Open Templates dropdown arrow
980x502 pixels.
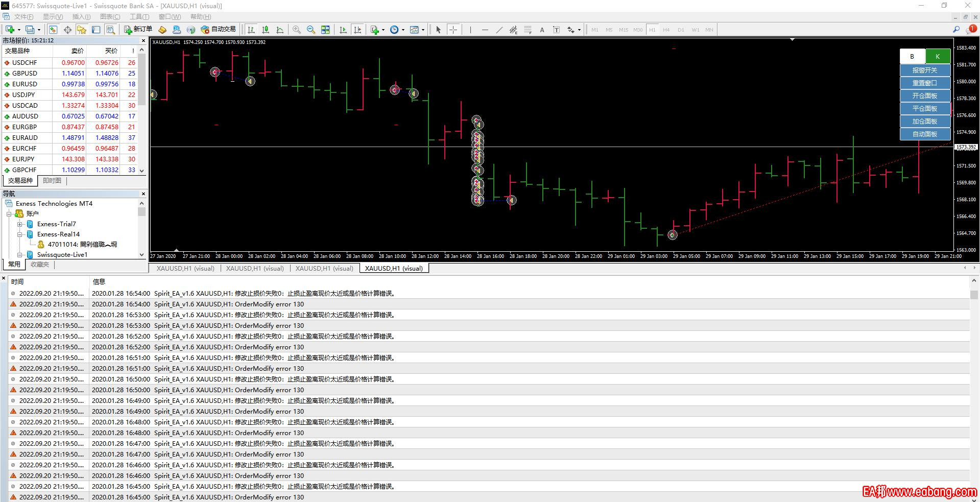423,30
